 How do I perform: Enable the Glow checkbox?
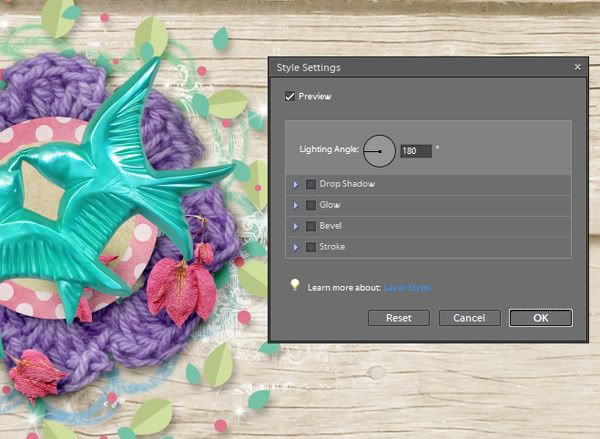311,205
